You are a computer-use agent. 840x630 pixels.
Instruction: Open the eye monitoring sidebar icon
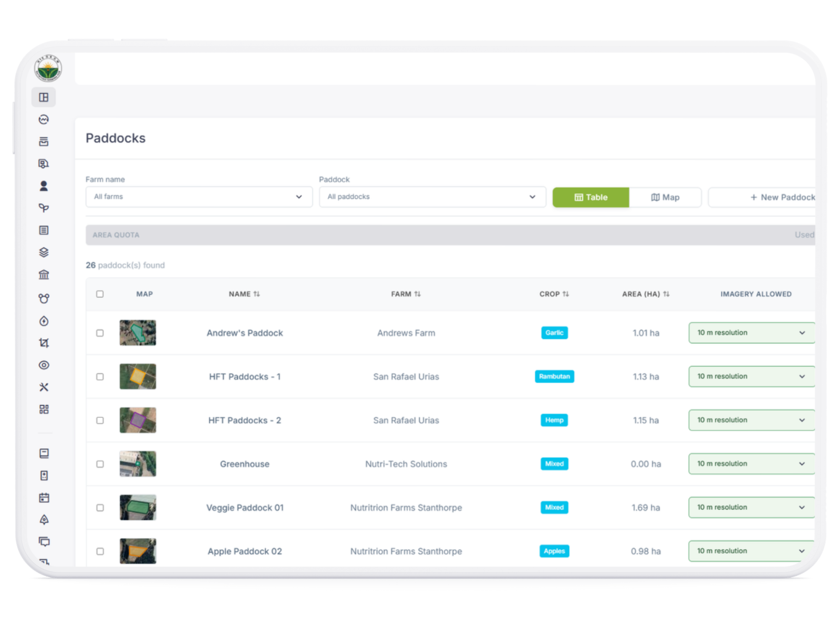[44, 365]
